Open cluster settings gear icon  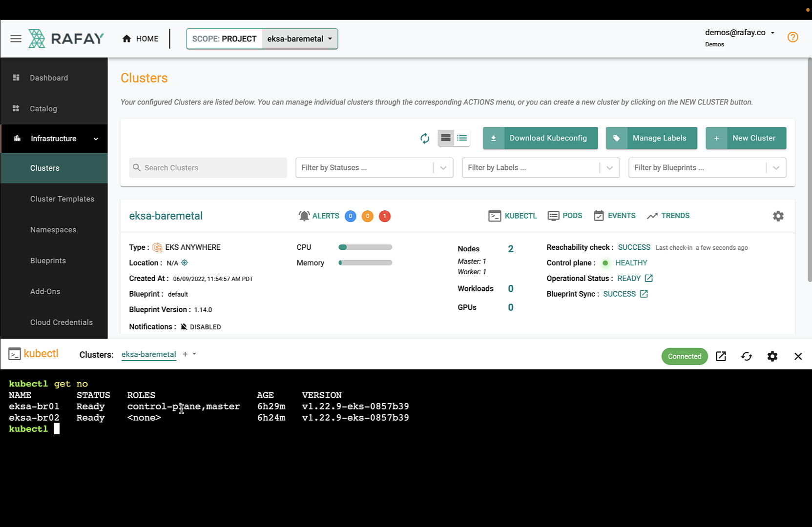pos(778,216)
